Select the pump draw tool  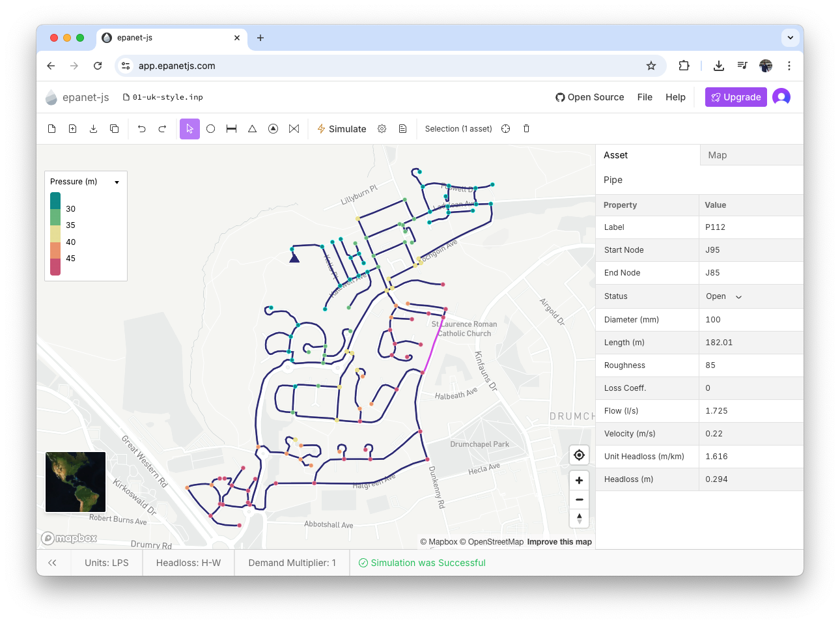(x=273, y=129)
